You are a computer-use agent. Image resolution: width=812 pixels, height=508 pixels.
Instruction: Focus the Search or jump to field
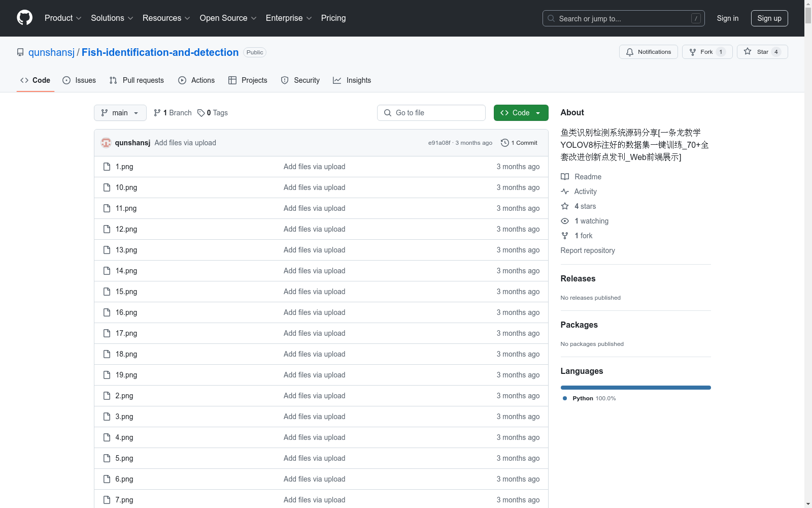623,18
